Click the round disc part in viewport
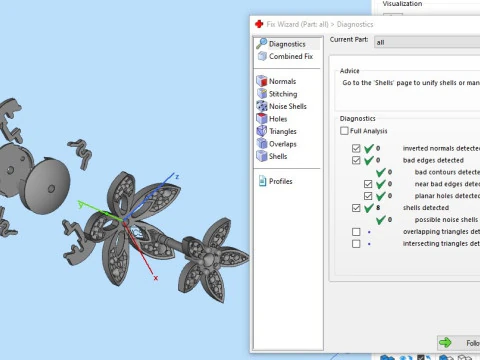The width and height of the screenshot is (480, 360). [x=45, y=185]
